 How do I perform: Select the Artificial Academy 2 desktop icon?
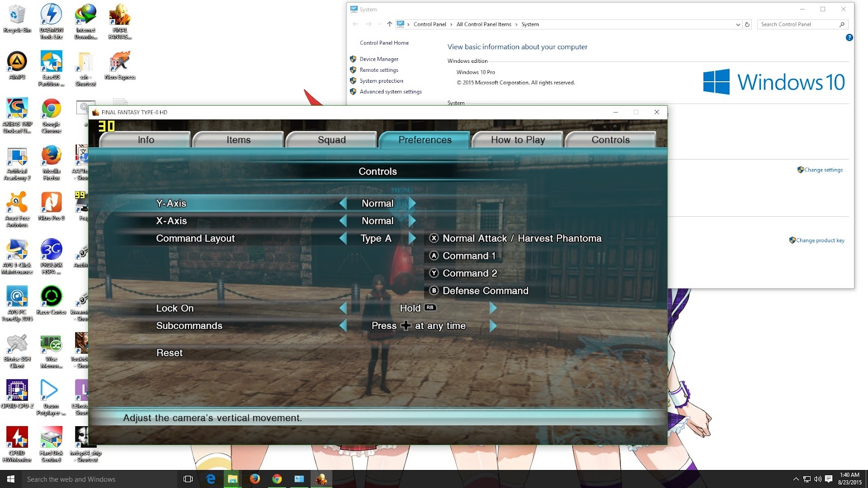click(17, 163)
